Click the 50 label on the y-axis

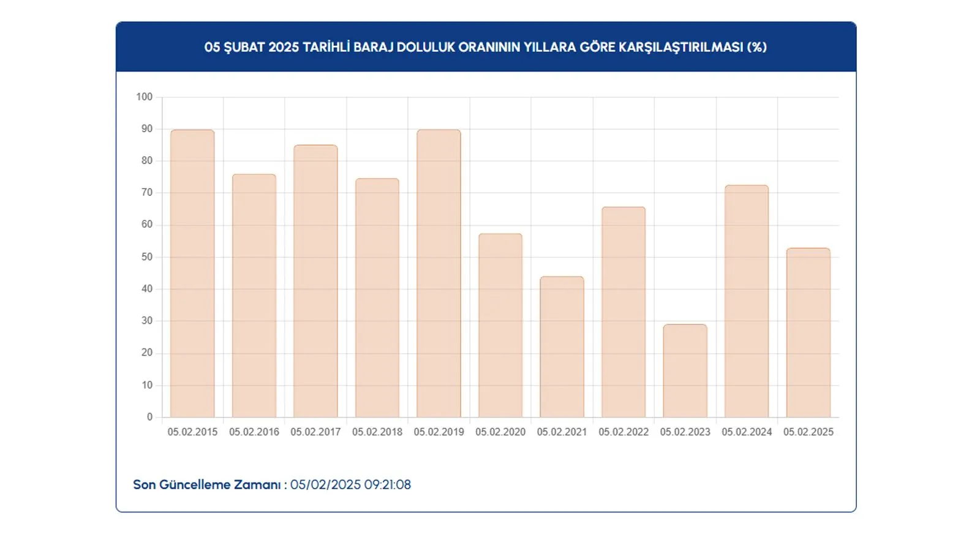[146, 257]
